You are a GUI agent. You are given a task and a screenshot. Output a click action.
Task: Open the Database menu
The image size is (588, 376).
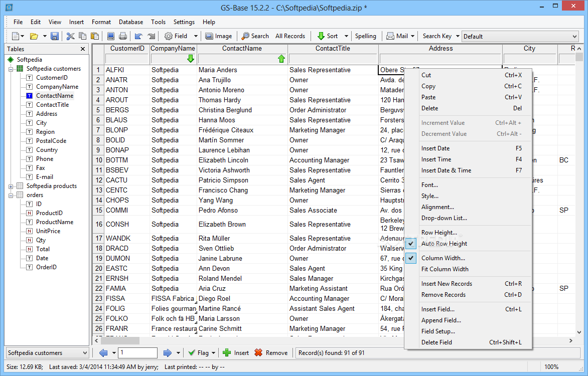click(131, 22)
